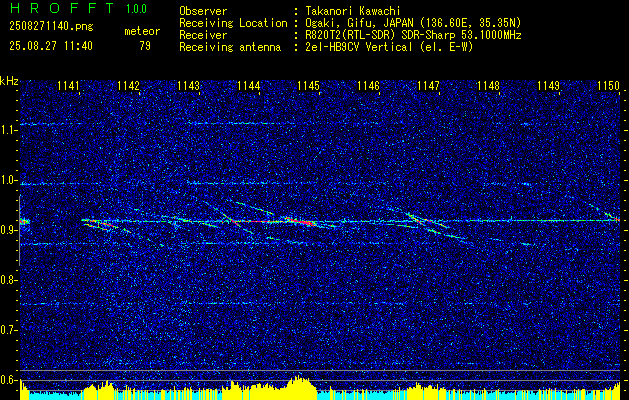Click the 0.8 kHz frequency label

pos(8,280)
